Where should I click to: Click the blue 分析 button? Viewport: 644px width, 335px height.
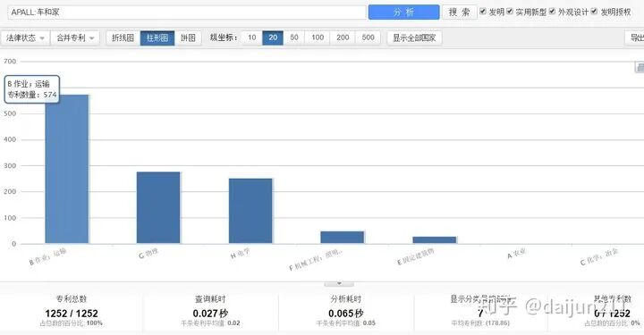[403, 13]
